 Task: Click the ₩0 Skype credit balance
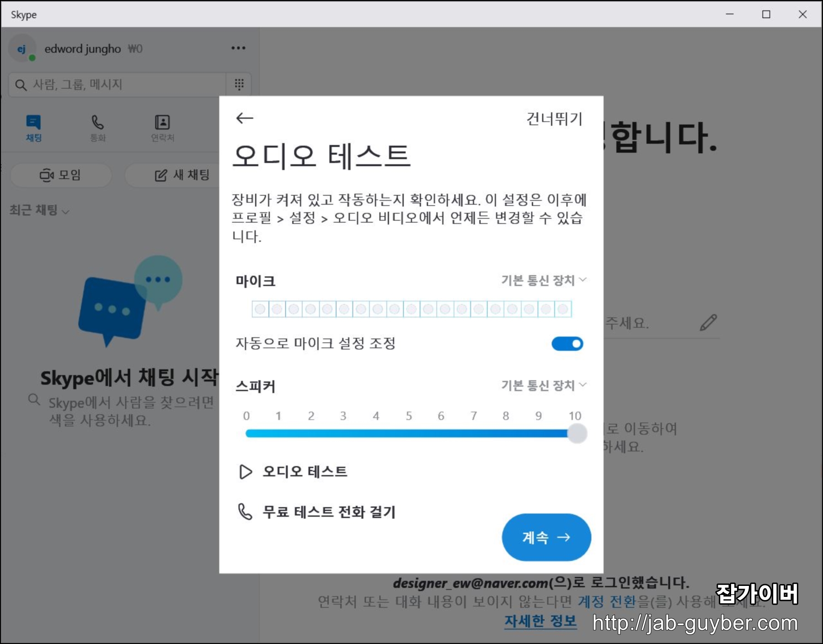tap(135, 48)
